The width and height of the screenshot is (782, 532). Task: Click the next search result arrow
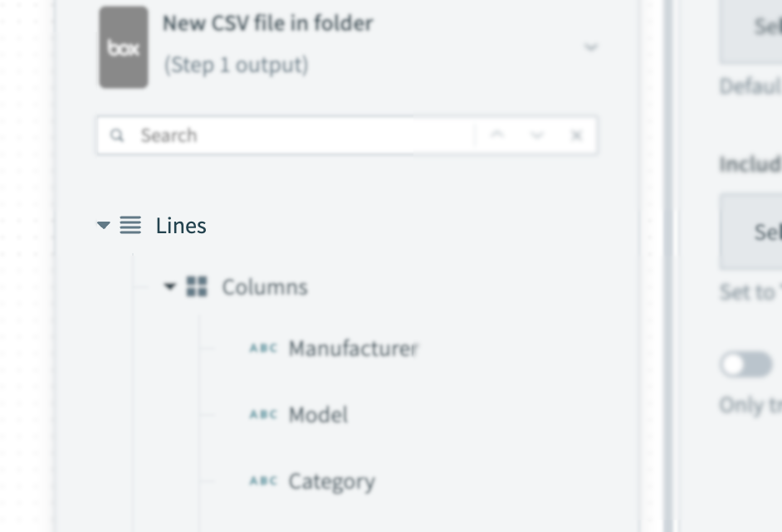tap(537, 134)
